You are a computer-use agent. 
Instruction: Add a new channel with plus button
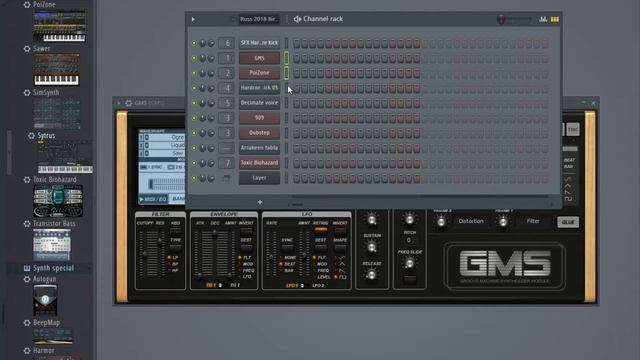click(x=260, y=202)
